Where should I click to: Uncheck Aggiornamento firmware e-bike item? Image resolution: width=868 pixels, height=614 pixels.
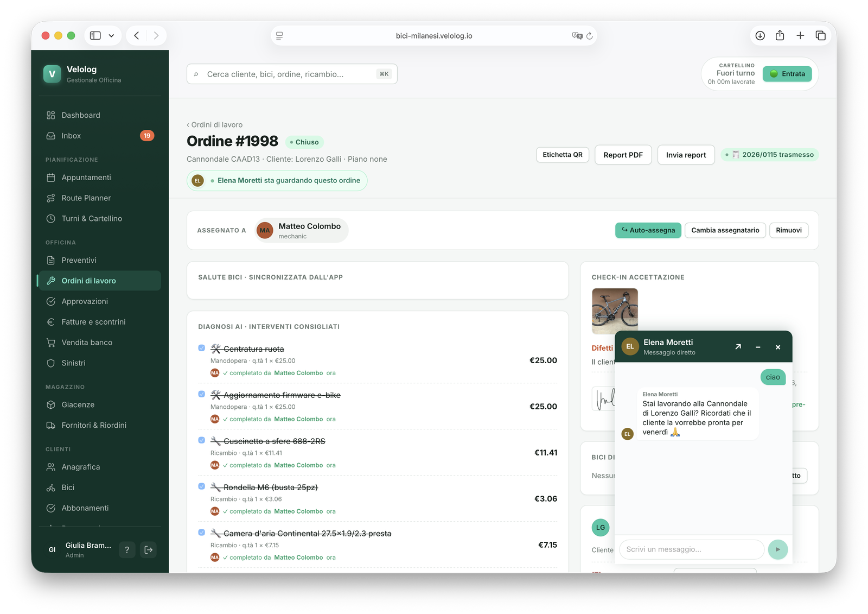(x=202, y=394)
